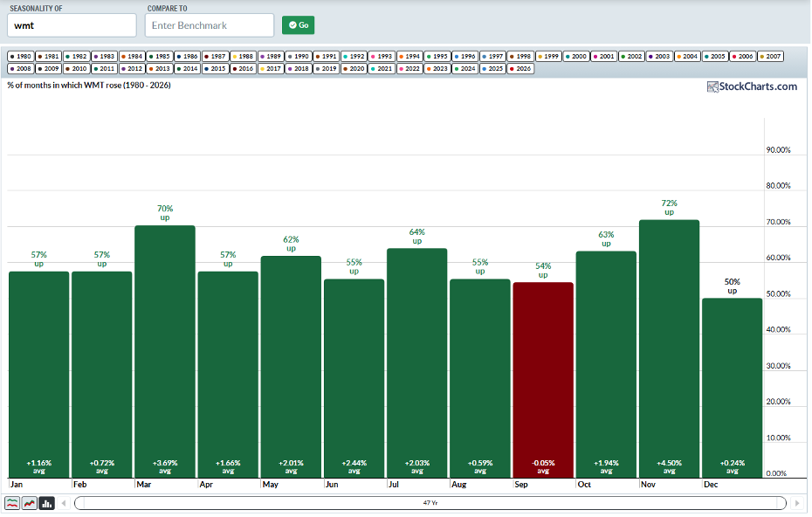Click the '90.00%' axis label
The width and height of the screenshot is (812, 517).
[x=778, y=149]
